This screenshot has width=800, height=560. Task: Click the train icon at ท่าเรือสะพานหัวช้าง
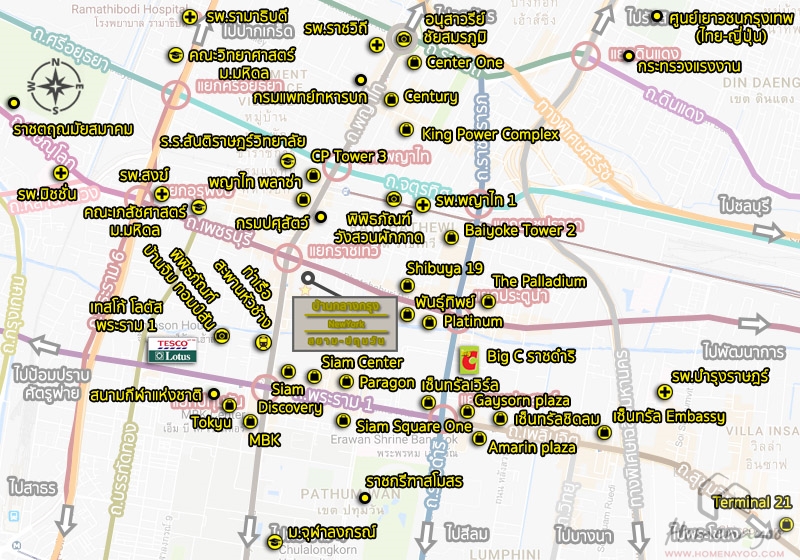pyautogui.click(x=263, y=342)
